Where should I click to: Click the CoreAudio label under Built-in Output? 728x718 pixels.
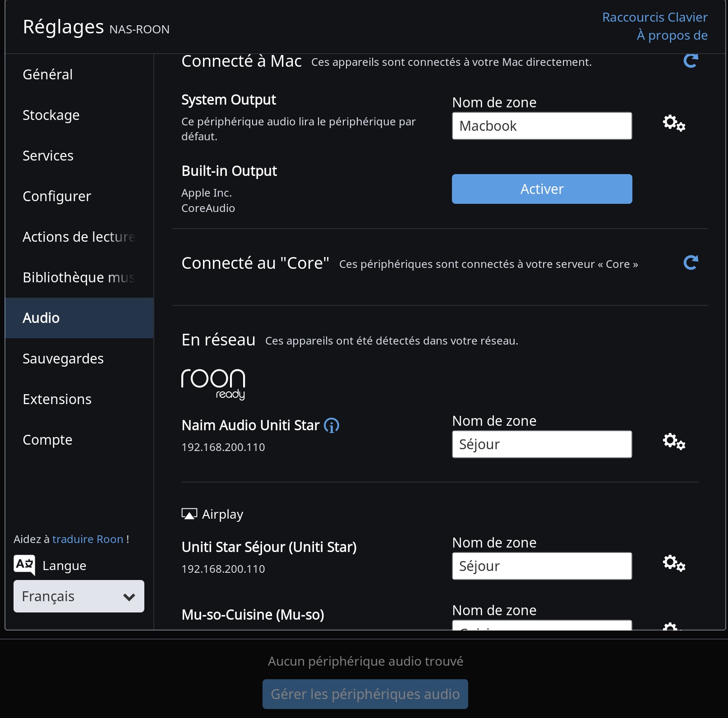point(208,208)
